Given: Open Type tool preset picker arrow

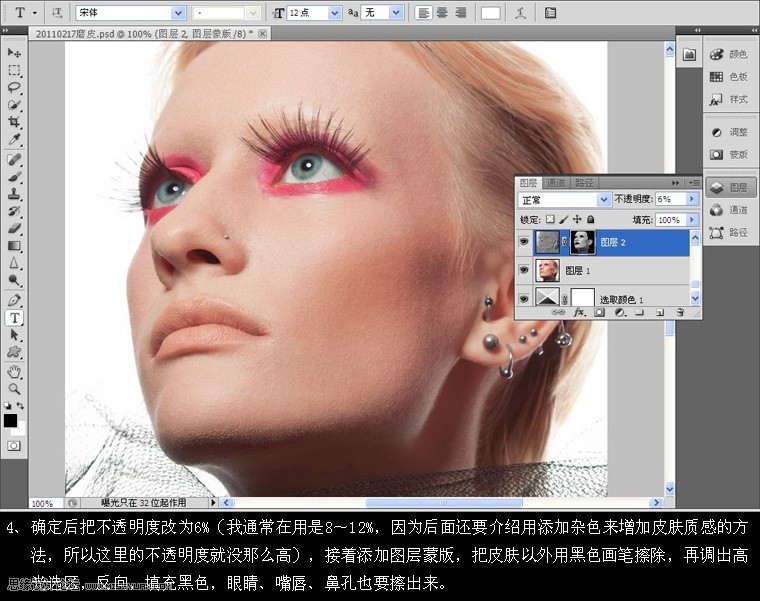Looking at the screenshot, I should (x=35, y=14).
